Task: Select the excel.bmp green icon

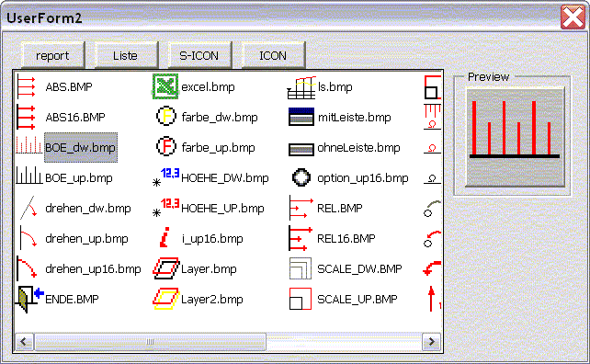Action: pyautogui.click(x=165, y=86)
